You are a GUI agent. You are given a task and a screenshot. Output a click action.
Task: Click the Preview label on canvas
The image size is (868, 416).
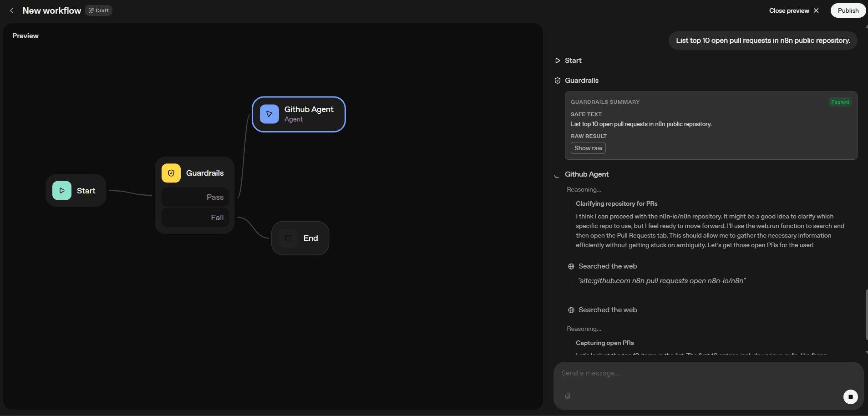coord(25,36)
